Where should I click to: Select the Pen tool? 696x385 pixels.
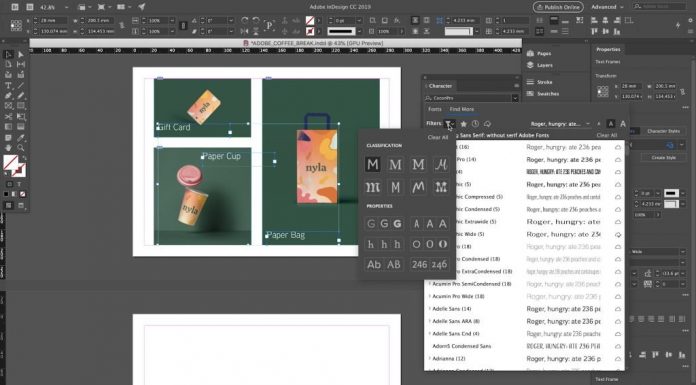tap(8, 95)
